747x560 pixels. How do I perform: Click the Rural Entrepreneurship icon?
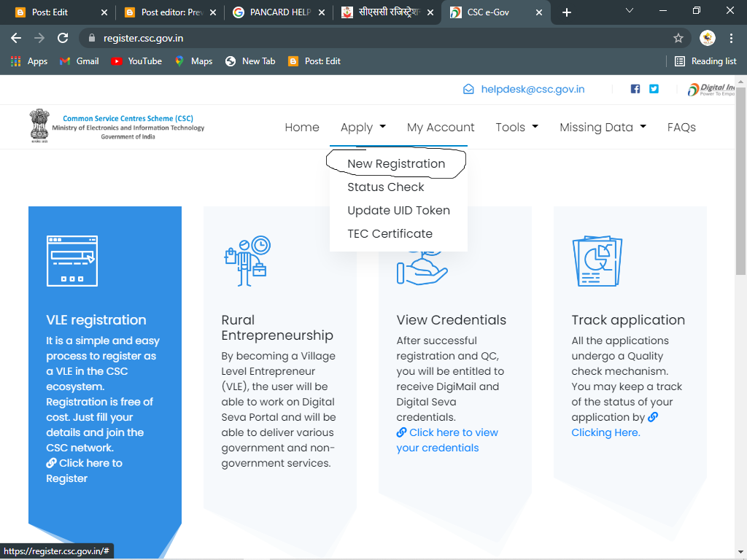pos(247,261)
